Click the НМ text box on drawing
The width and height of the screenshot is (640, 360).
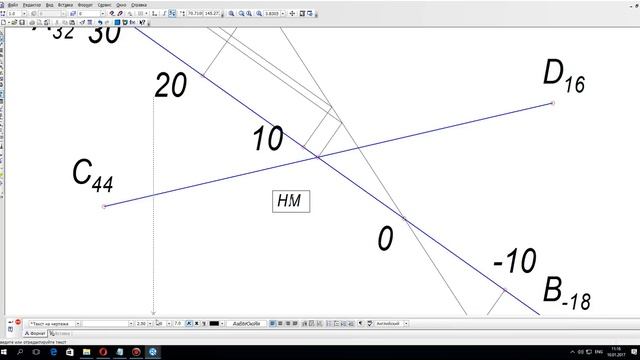click(291, 201)
